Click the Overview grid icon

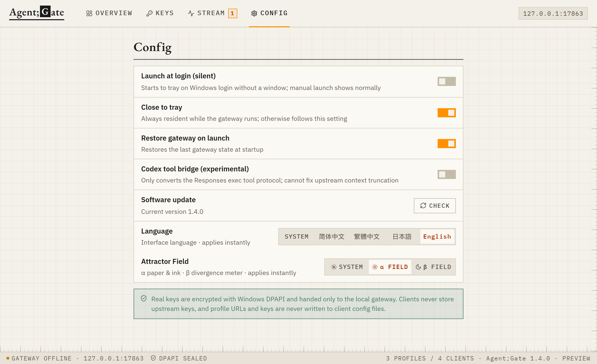pyautogui.click(x=89, y=13)
